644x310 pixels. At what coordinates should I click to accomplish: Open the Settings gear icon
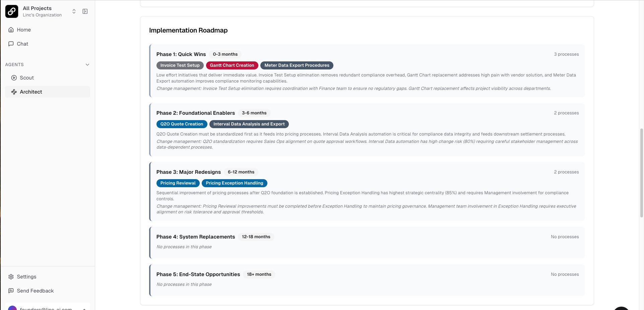coord(11,277)
